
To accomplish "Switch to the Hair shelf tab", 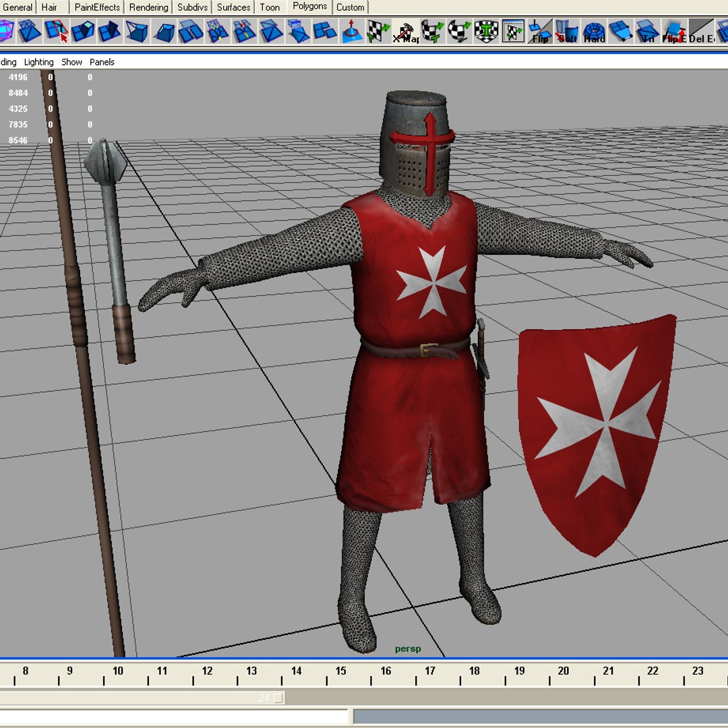I will pos(49,7).
